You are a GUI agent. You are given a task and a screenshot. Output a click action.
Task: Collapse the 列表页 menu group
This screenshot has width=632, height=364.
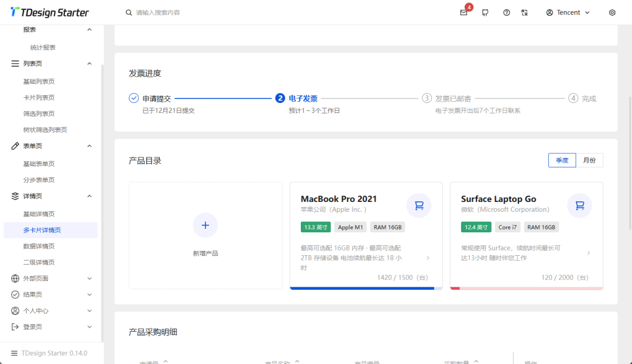click(90, 64)
